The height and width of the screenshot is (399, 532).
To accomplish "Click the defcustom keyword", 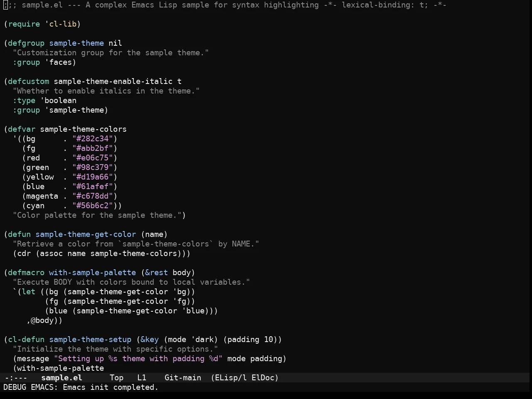I will pyautogui.click(x=29, y=81).
